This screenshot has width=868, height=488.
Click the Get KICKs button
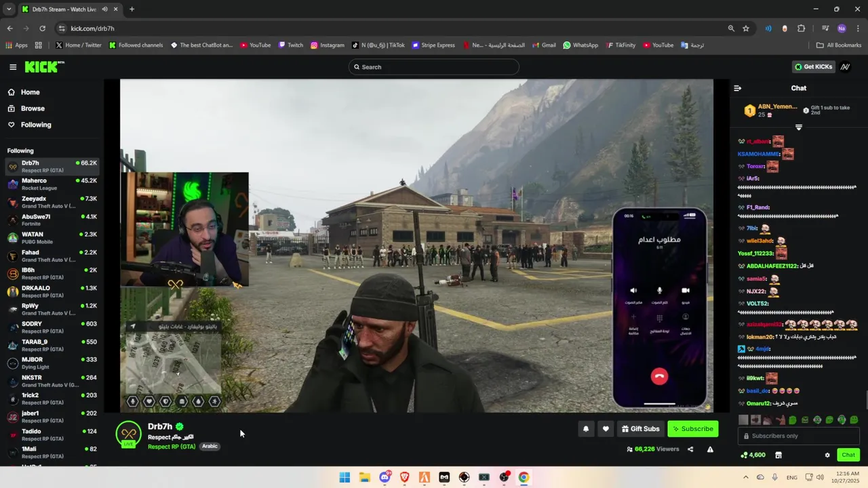(813, 67)
